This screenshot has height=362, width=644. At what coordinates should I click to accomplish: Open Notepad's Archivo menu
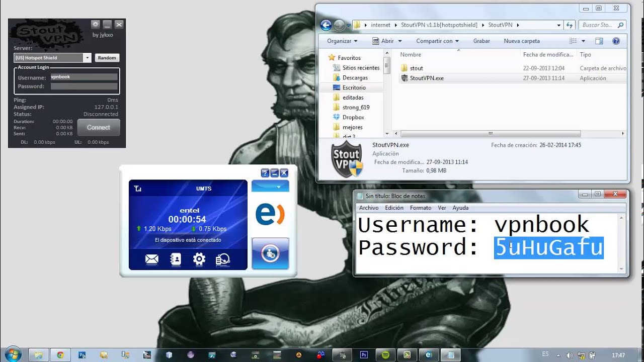[369, 208]
